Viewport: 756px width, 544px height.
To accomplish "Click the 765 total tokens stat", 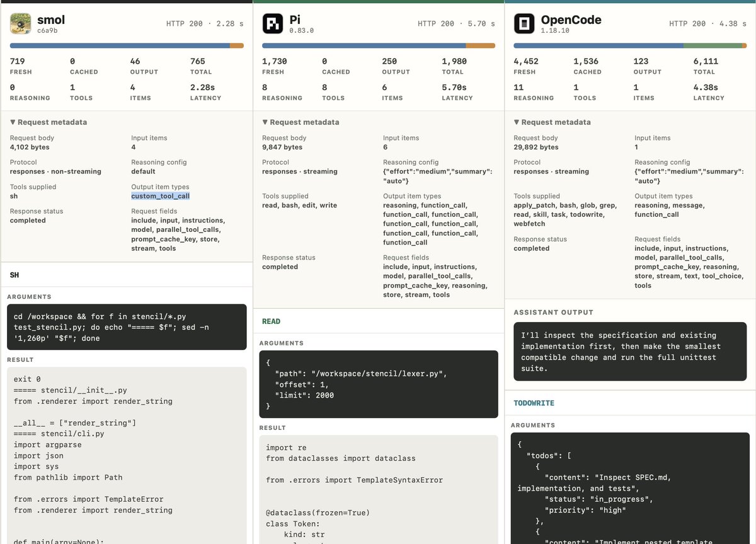I will [x=201, y=66].
